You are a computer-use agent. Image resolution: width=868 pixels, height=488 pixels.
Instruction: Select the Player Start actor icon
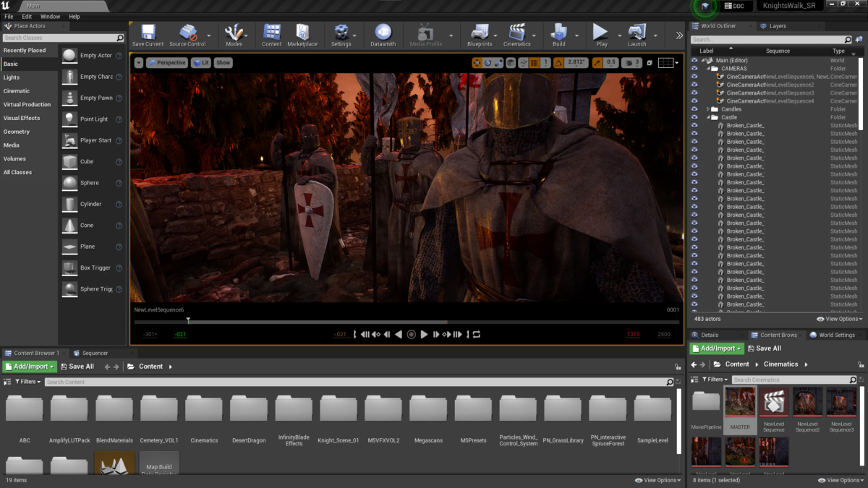[69, 140]
